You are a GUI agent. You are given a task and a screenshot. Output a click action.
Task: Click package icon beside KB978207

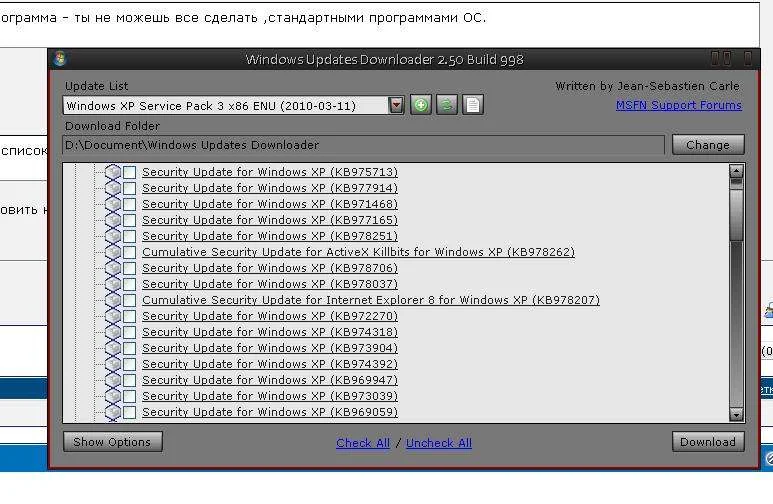tap(113, 300)
